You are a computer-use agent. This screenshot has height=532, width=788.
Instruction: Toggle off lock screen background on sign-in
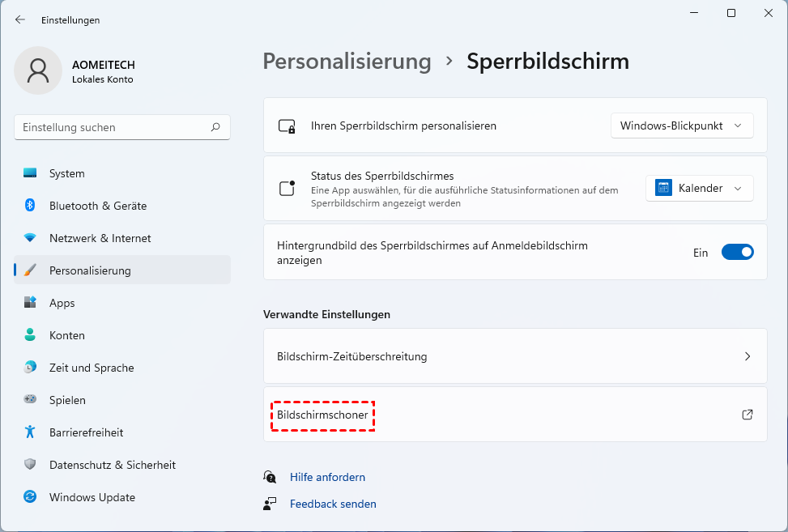click(737, 253)
